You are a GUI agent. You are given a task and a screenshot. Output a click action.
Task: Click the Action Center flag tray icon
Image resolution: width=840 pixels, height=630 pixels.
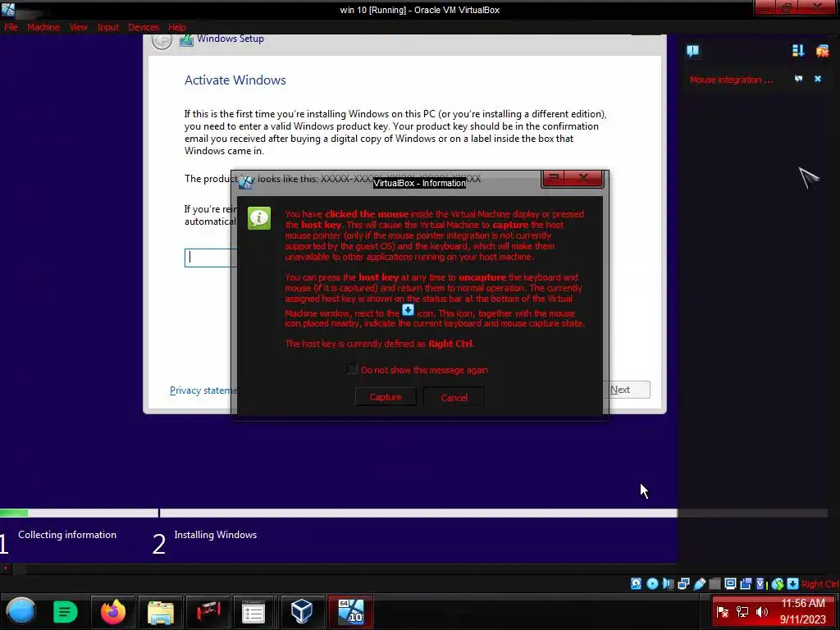coord(723,612)
